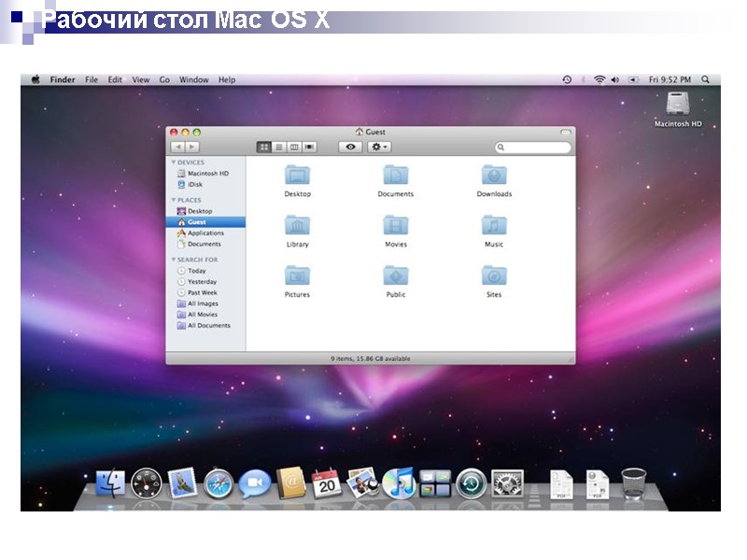Switch Finder to list view
Screen dimensions: 747x560
coord(279,146)
